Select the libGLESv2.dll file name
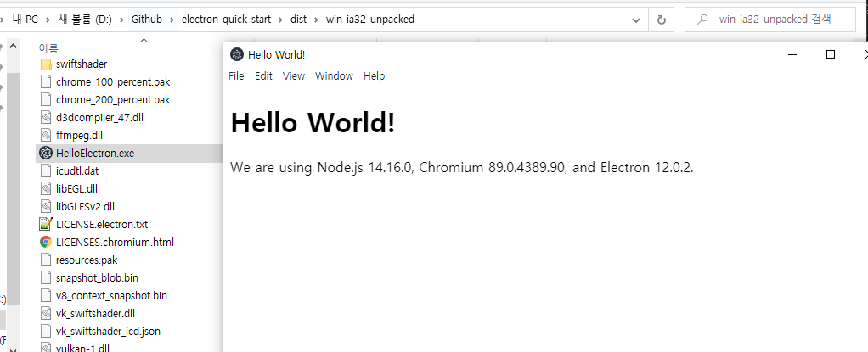The image size is (868, 352). coord(85,206)
